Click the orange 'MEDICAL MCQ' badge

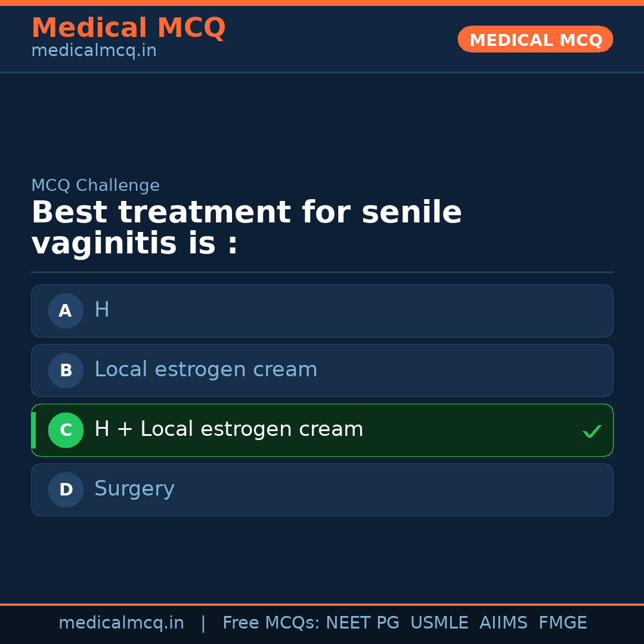coord(535,39)
